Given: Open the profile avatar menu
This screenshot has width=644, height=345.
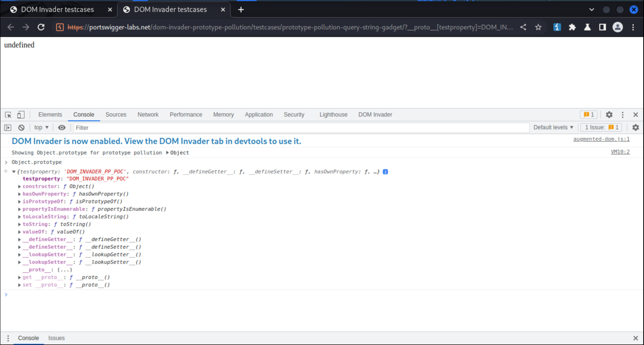Looking at the screenshot, I should click(618, 27).
